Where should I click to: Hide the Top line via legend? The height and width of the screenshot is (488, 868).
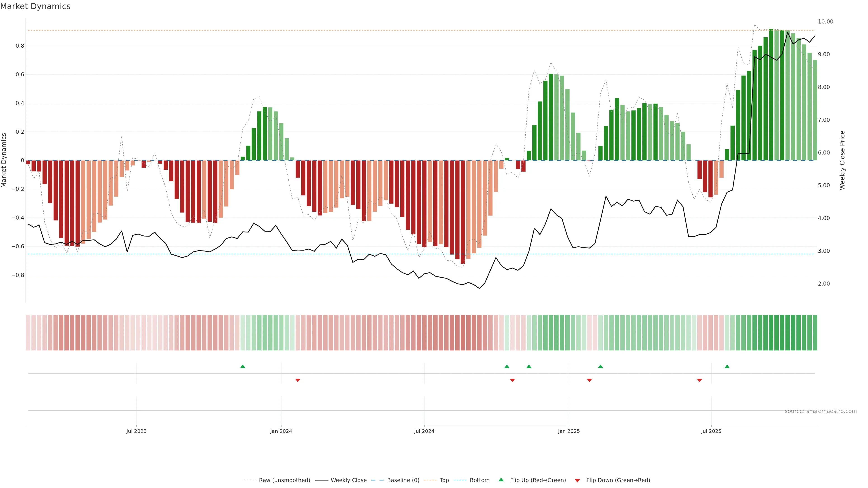click(444, 480)
